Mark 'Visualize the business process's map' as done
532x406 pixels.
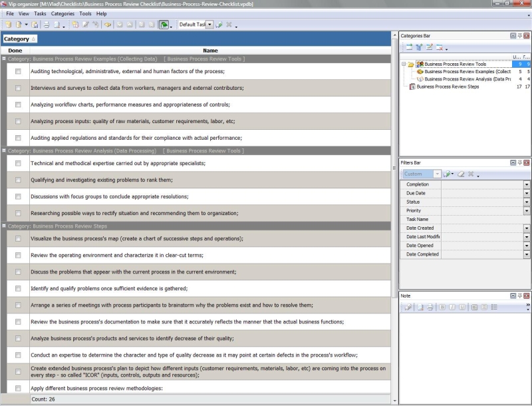click(x=18, y=238)
